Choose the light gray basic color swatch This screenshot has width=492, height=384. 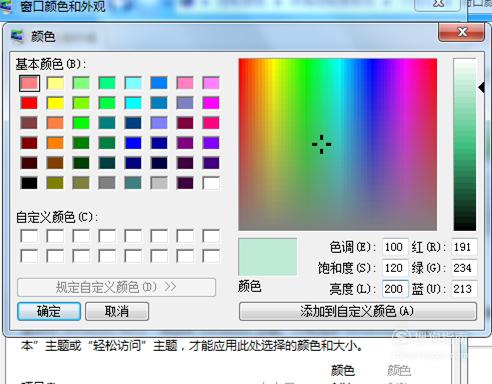point(159,183)
